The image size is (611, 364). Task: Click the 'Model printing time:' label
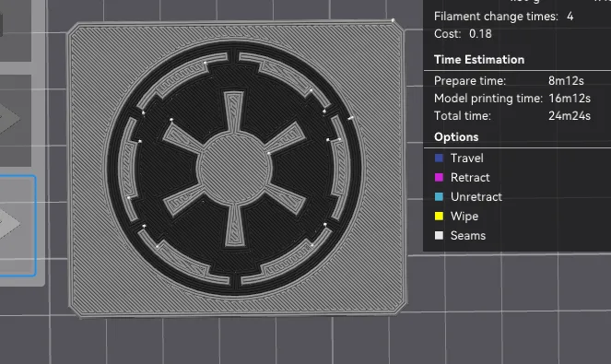(x=488, y=99)
